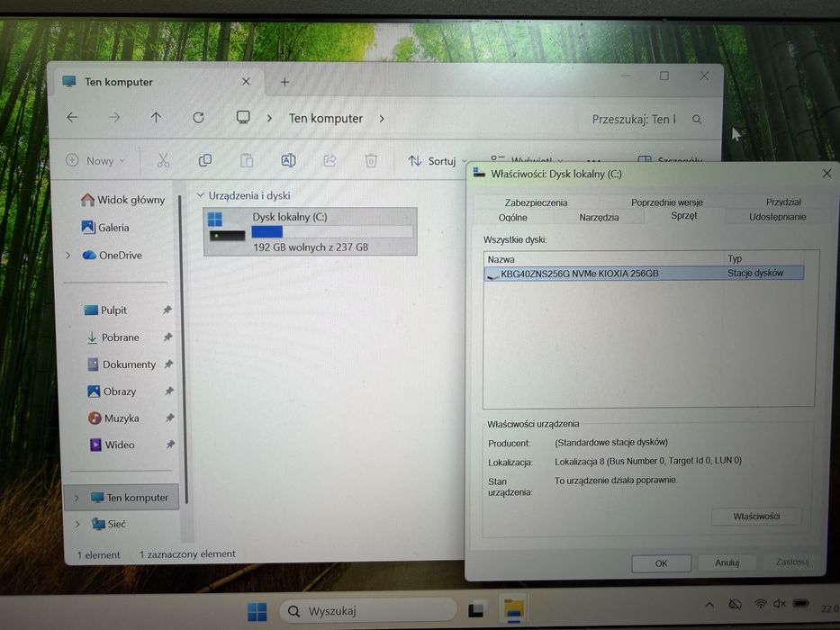This screenshot has height=630, width=840.
Task: Open the Windows Start menu
Action: click(x=257, y=611)
